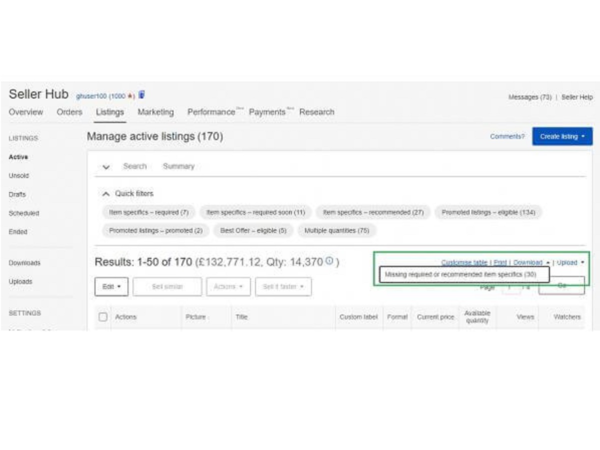Screen dimensions: 600x450
Task: Switch to the Summary tab
Action: (179, 166)
